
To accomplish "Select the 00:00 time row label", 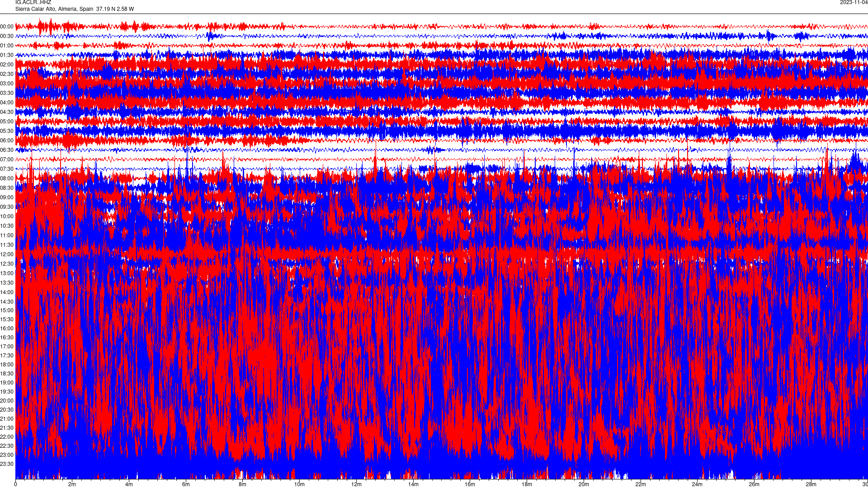I will (x=7, y=27).
